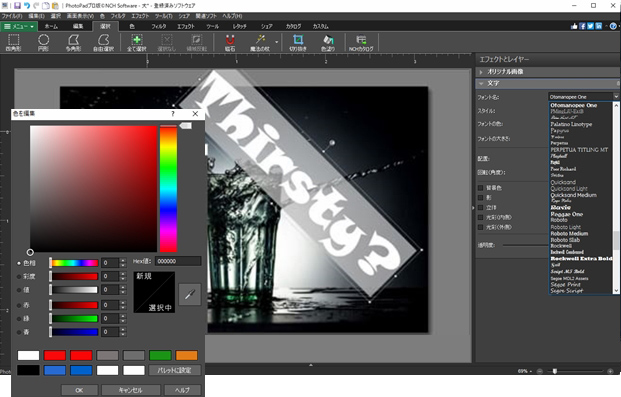621x397 pixels.
Task: Click the Hex値 000000 input field
Action: 178,261
